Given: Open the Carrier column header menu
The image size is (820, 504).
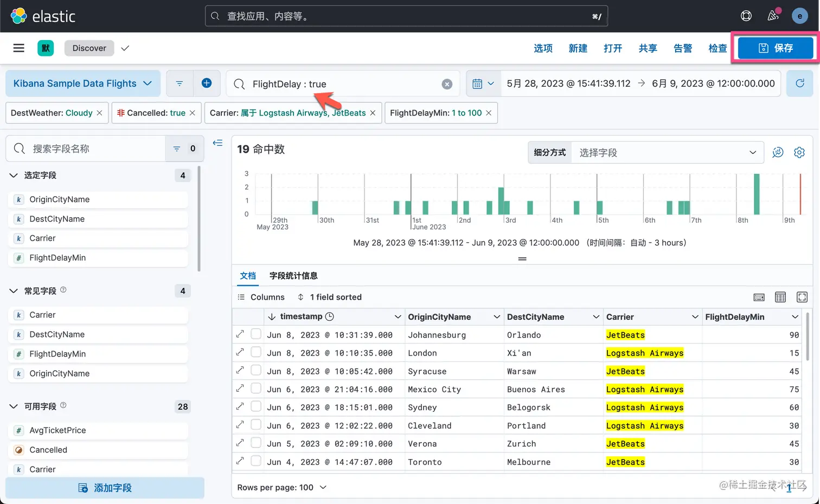Looking at the screenshot, I should point(695,316).
